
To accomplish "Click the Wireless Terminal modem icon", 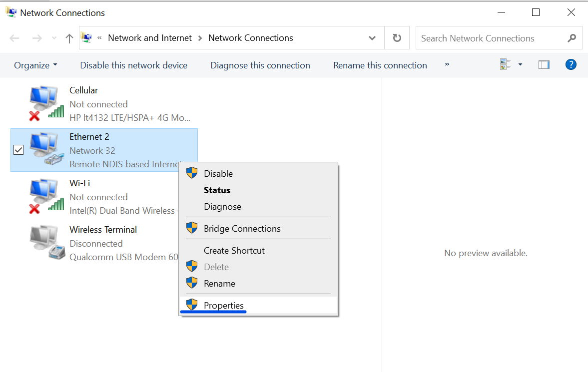I will [x=46, y=243].
